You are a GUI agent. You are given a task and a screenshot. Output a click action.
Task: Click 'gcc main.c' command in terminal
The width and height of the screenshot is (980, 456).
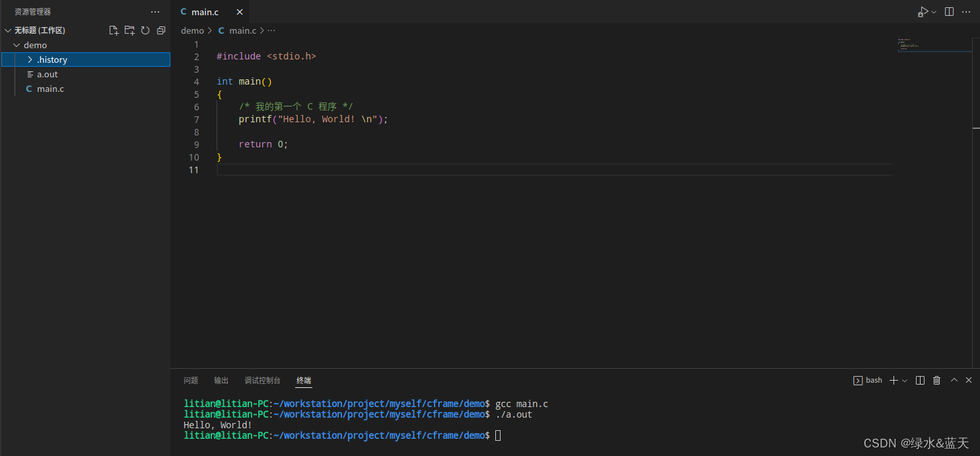pos(522,404)
